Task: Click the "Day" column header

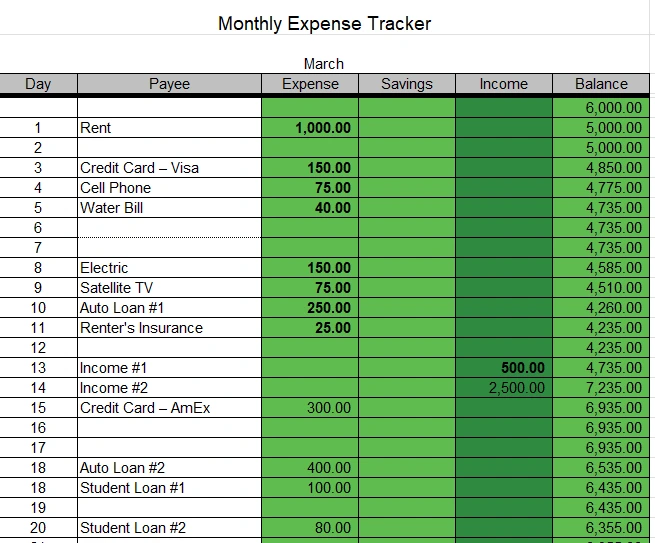Action: (38, 84)
